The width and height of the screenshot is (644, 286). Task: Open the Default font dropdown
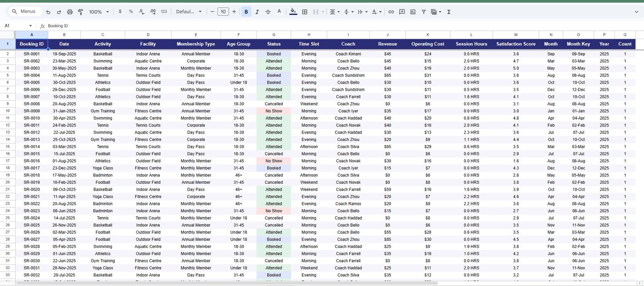click(x=189, y=12)
